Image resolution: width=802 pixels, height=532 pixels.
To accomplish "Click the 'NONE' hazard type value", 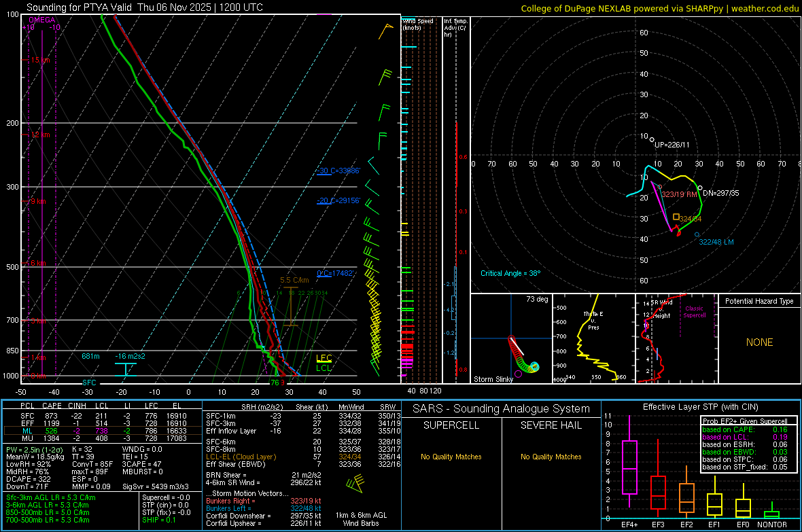I will coord(760,342).
